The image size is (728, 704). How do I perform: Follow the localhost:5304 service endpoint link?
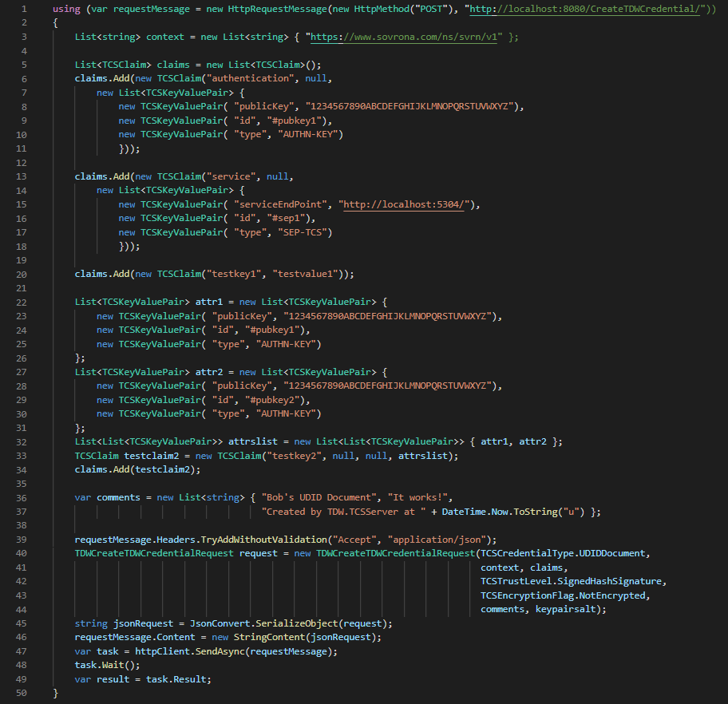click(407, 204)
